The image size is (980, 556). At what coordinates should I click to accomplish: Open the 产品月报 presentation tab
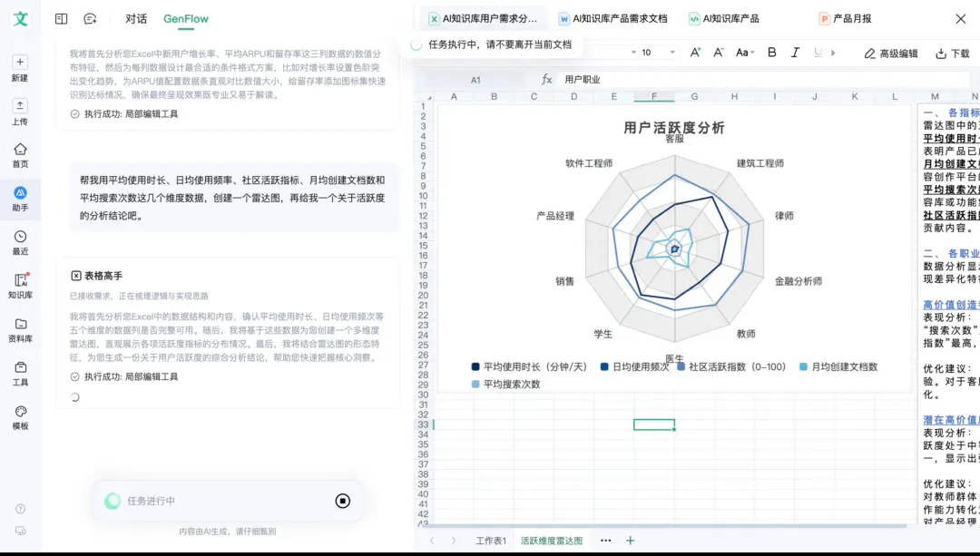(845, 19)
